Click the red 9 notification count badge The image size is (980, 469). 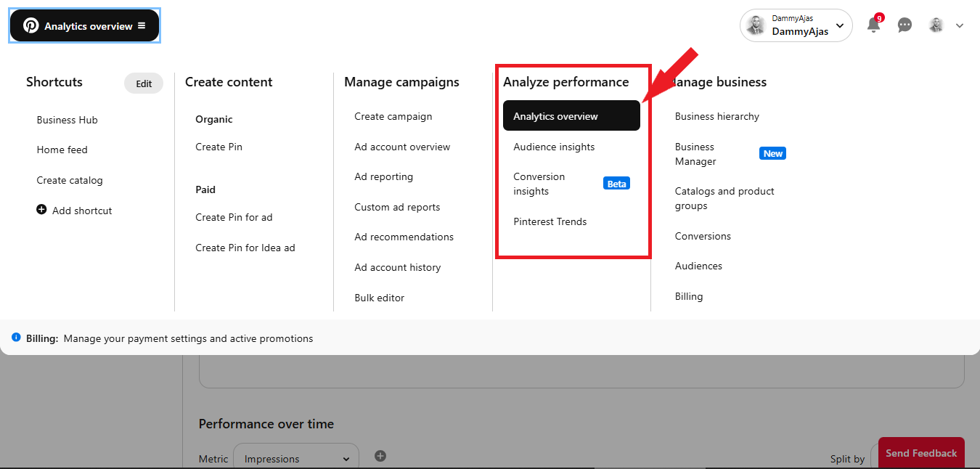pos(879,18)
